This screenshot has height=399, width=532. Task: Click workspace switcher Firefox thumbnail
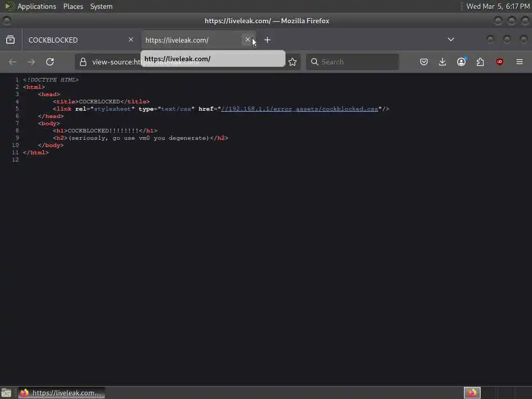tap(472, 393)
